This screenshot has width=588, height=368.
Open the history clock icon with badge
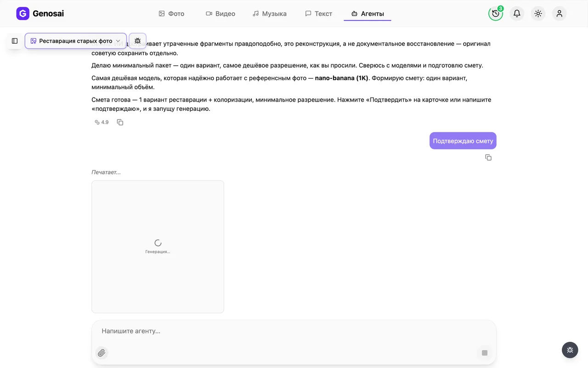point(496,13)
